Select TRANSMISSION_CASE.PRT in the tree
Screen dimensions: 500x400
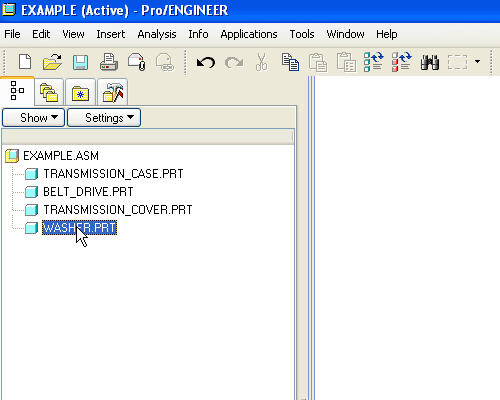coord(113,174)
